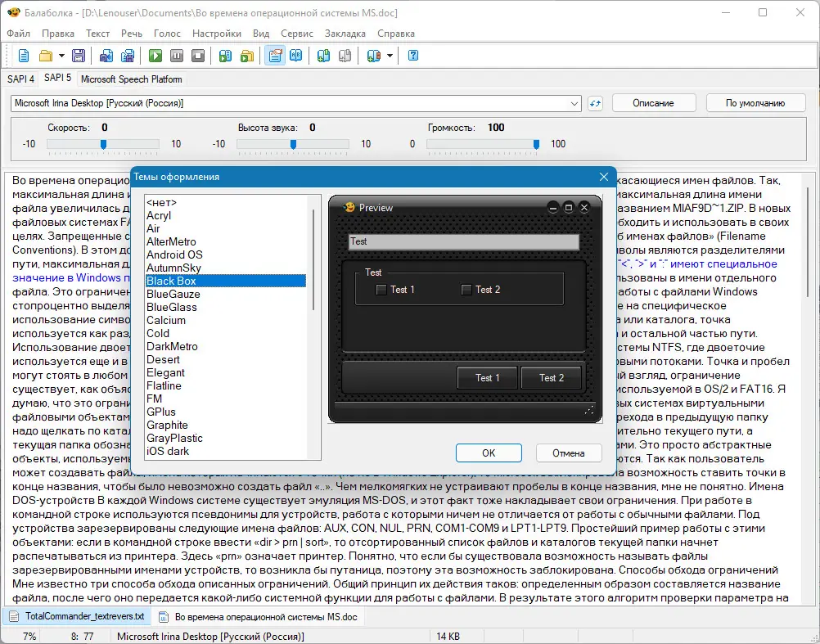This screenshot has width=820, height=644.
Task: Click the add bookmark icon
Action: 324,56
